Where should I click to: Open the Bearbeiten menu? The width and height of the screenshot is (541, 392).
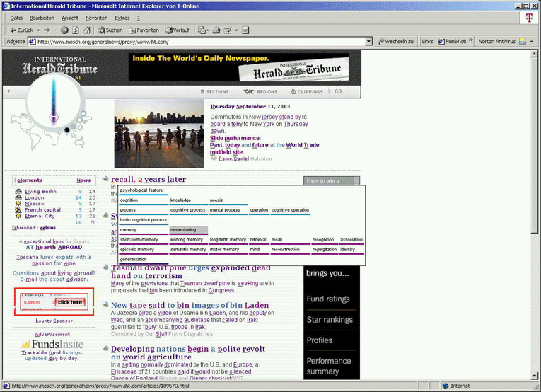[42, 18]
